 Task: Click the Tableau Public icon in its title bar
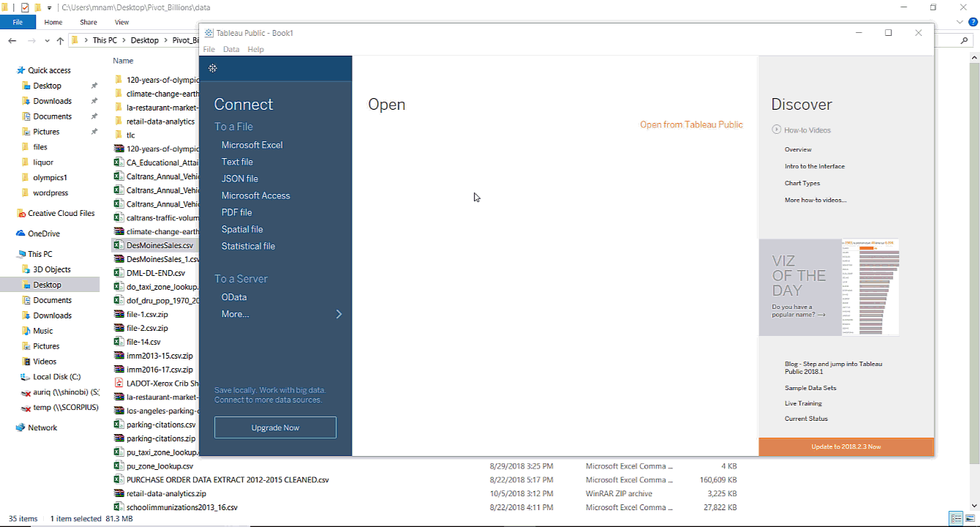(x=209, y=33)
